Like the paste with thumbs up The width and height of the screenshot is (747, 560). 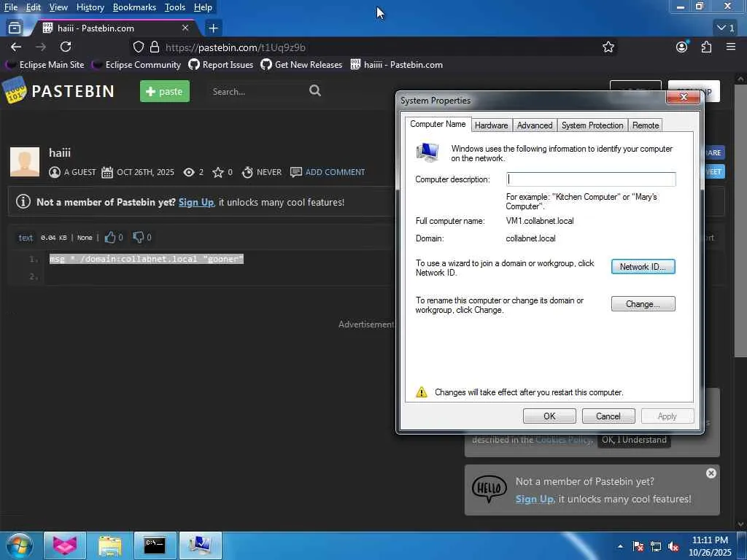[x=110, y=237]
